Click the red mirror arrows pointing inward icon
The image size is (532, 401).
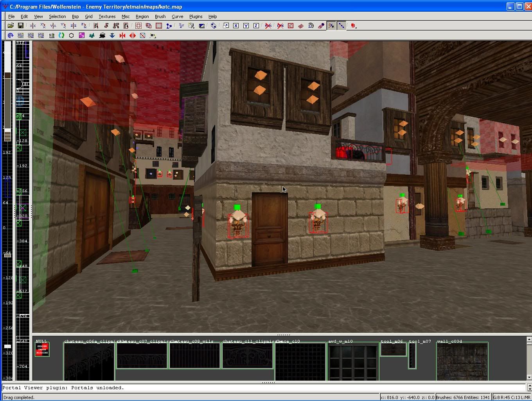122,36
